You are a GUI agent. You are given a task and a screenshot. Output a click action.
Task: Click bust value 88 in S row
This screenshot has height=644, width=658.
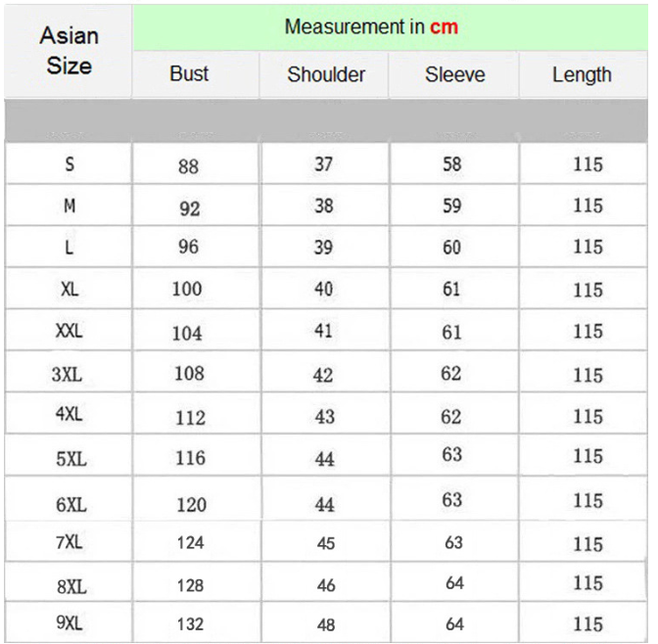[189, 166]
